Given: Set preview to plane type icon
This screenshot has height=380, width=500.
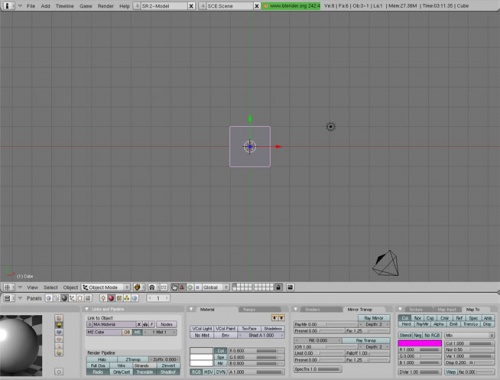Looking at the screenshot, I should (x=59, y=318).
